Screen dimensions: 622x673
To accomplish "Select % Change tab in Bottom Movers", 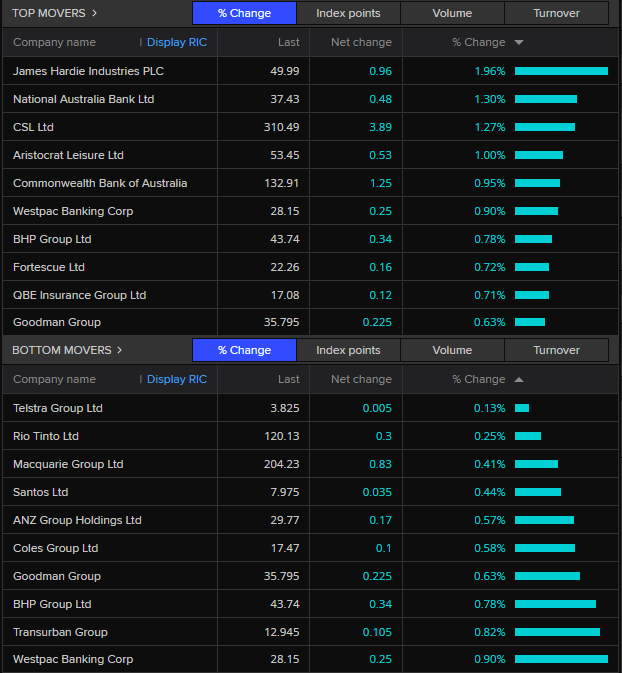I will click(244, 350).
